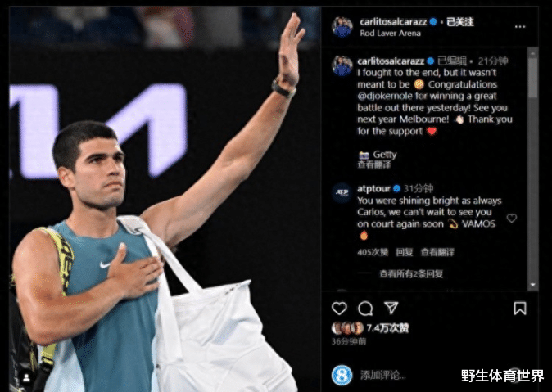Like the post with the heart icon
The width and height of the screenshot is (552, 392).
click(339, 309)
